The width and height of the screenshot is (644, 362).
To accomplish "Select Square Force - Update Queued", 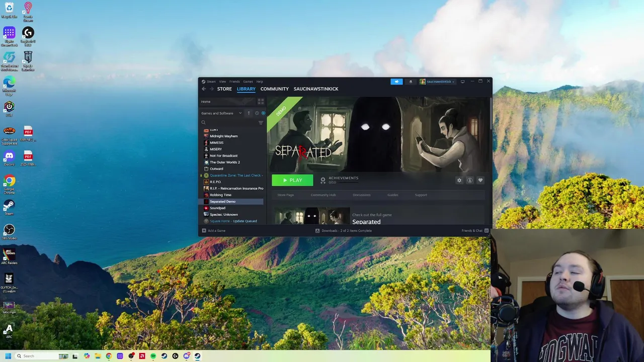I will [231, 221].
